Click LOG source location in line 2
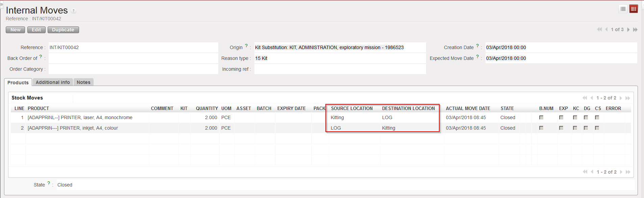This screenshot has width=644, height=198. pos(336,128)
